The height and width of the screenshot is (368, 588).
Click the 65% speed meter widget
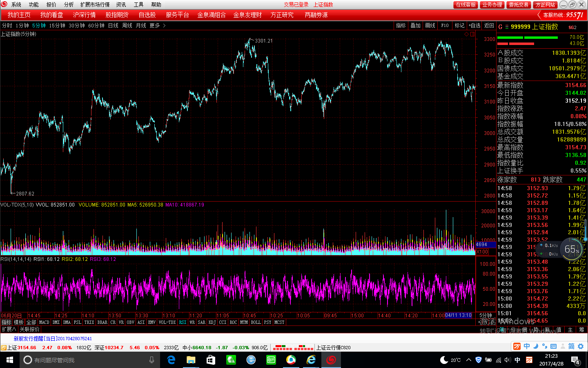pyautogui.click(x=572, y=249)
